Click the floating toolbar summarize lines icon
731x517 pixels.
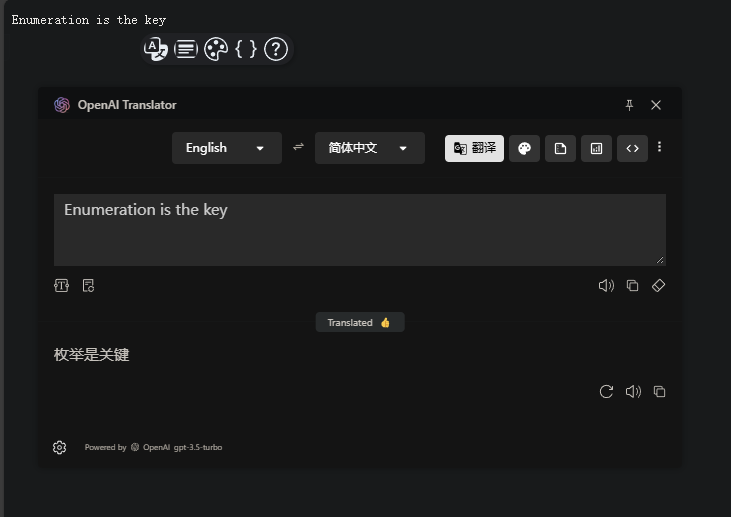[x=186, y=49]
